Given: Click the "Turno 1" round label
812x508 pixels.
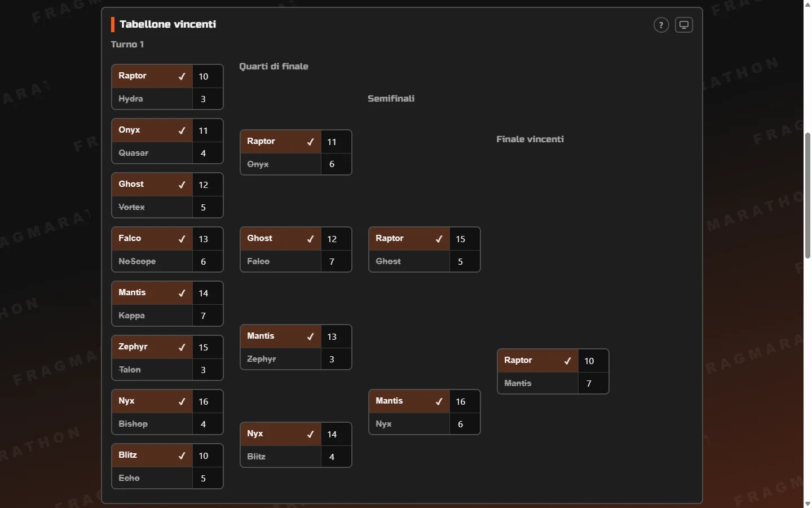Looking at the screenshot, I should [127, 44].
